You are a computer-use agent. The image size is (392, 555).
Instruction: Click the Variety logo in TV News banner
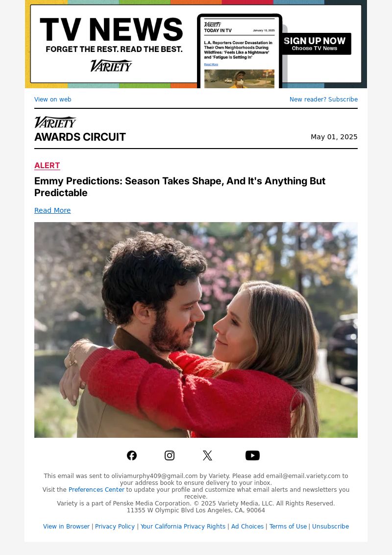[x=111, y=66]
